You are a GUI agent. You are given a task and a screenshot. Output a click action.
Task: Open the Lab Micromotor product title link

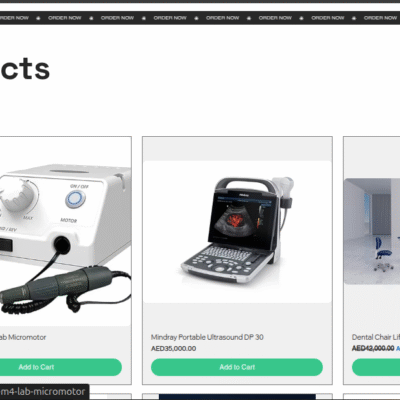click(x=23, y=337)
